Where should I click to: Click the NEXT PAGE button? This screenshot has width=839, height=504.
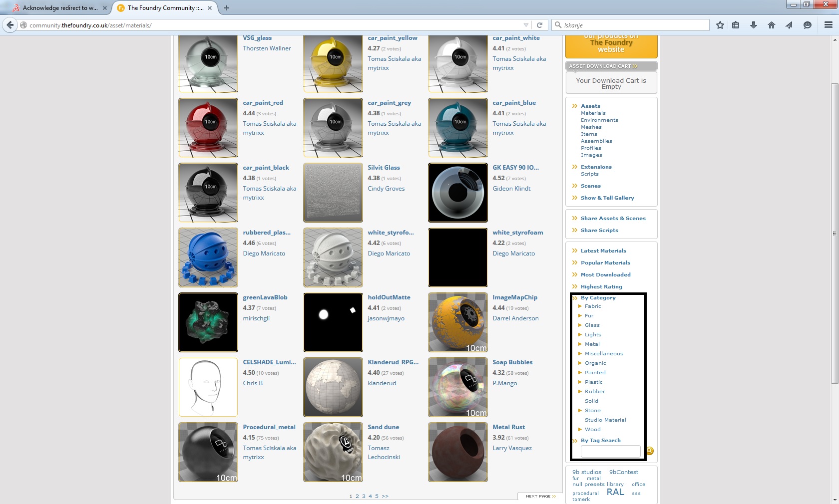[540, 496]
